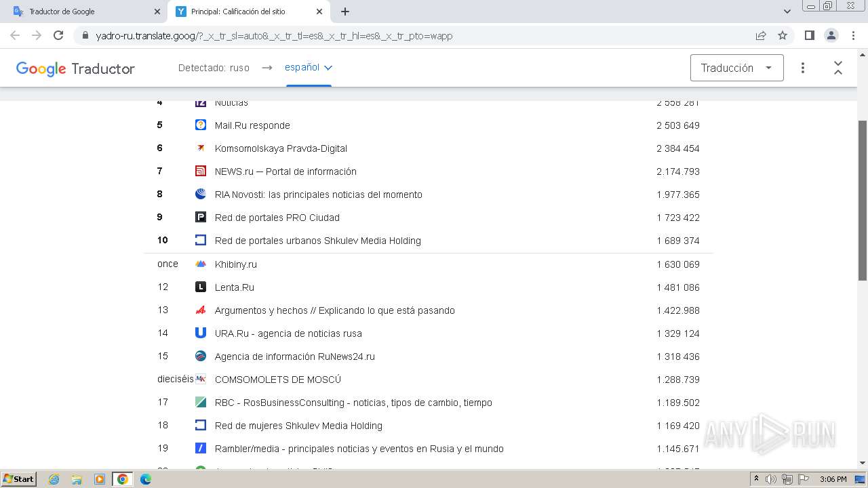Click the Windows Start button
This screenshot has height=488, width=868.
(18, 479)
